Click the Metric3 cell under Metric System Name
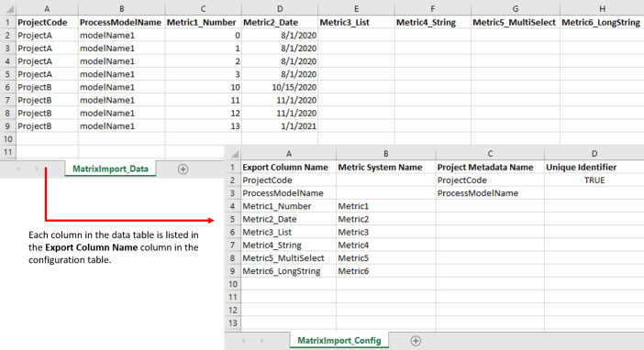Image resolution: width=644 pixels, height=350 pixels. point(385,232)
